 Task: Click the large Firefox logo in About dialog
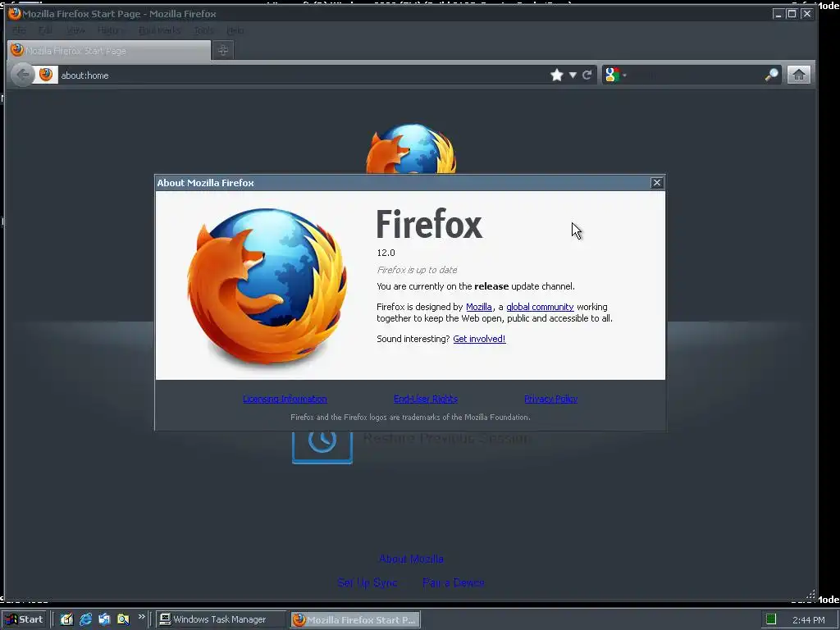click(x=267, y=286)
